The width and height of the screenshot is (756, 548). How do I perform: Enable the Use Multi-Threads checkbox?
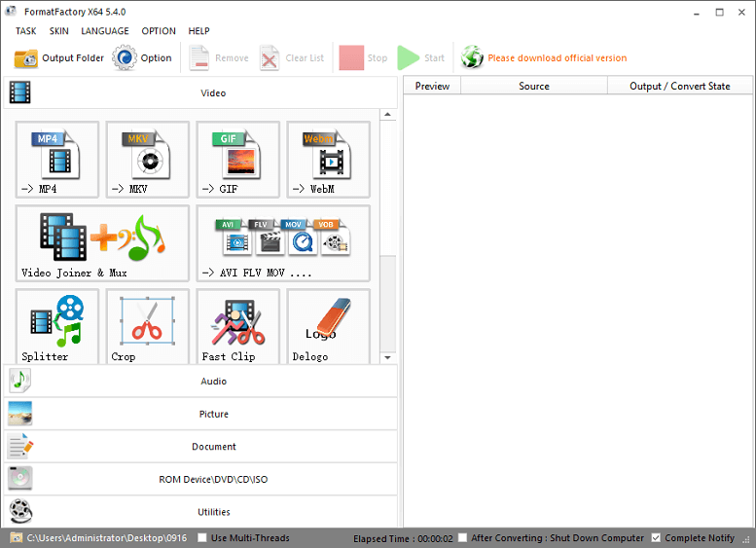[202, 537]
